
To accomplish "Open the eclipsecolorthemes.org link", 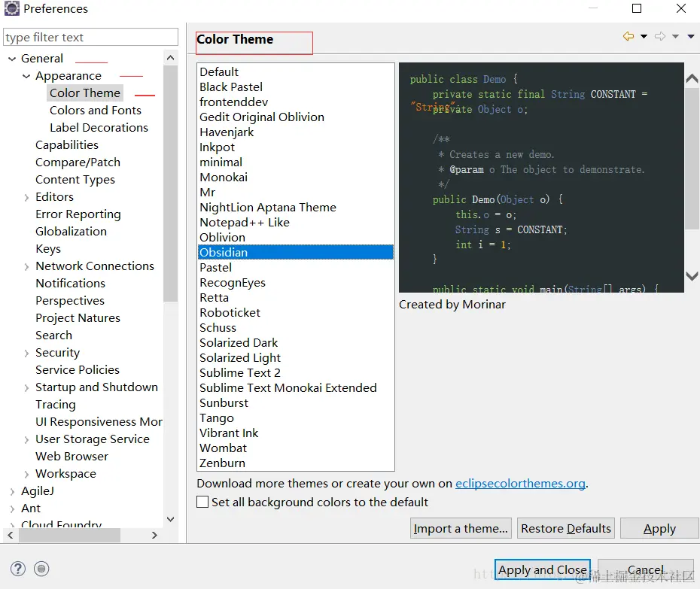I will coord(520,483).
